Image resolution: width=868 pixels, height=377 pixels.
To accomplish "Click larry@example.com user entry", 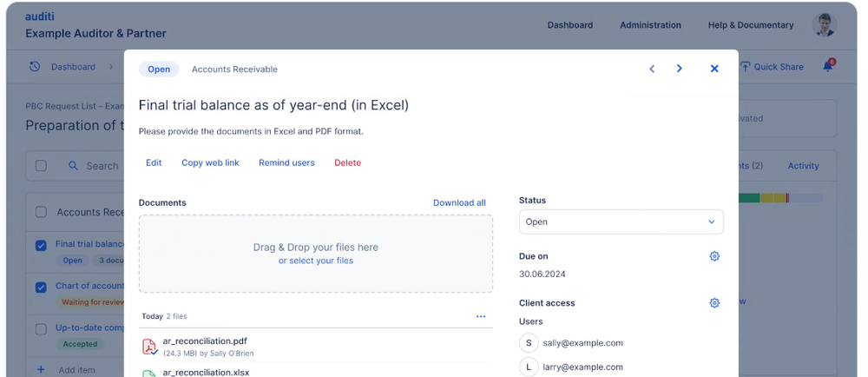I will 571,367.
